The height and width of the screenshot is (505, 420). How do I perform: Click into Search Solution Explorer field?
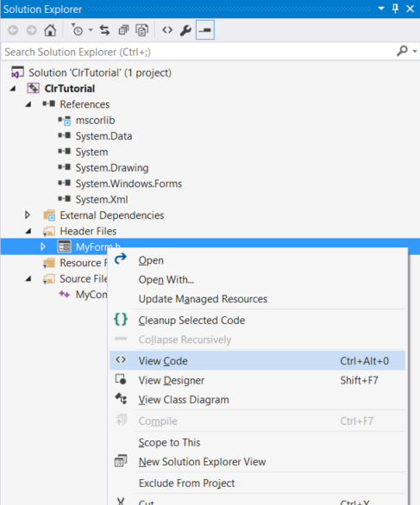198,52
